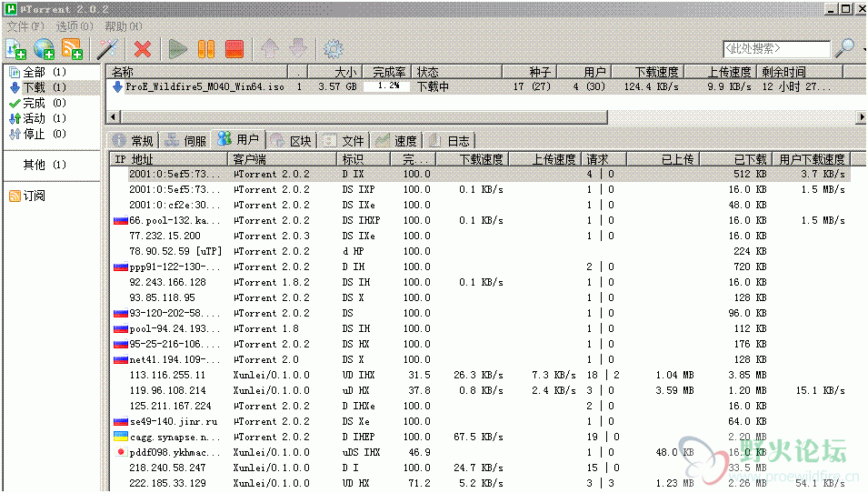Sort torrents by 完成率 column header

point(387,72)
